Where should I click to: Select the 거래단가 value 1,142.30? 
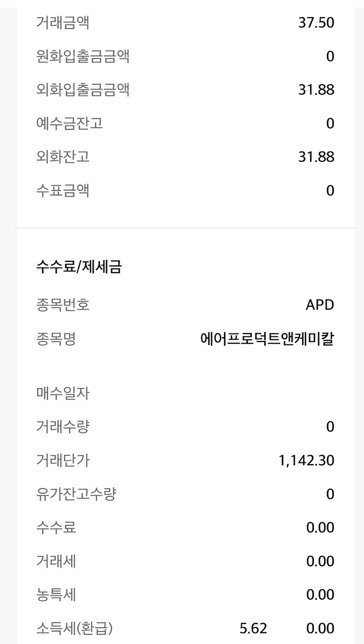coord(306,461)
